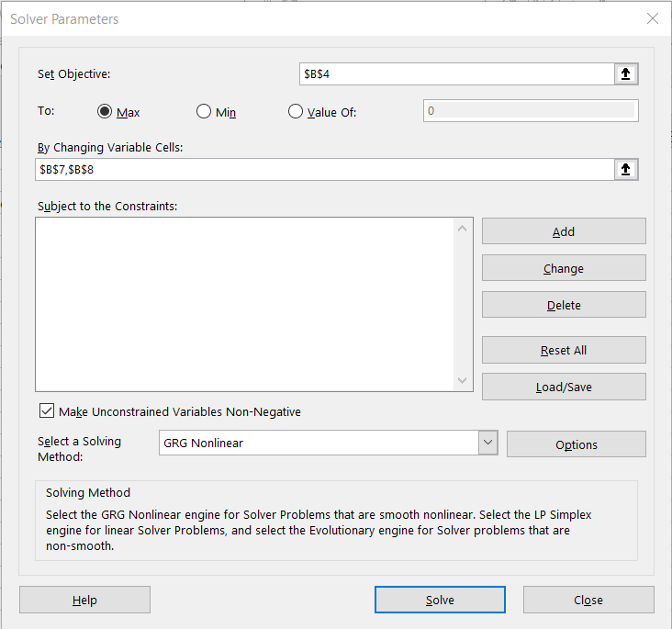Image resolution: width=672 pixels, height=629 pixels.
Task: Open Help for Solver
Action: pyautogui.click(x=84, y=600)
